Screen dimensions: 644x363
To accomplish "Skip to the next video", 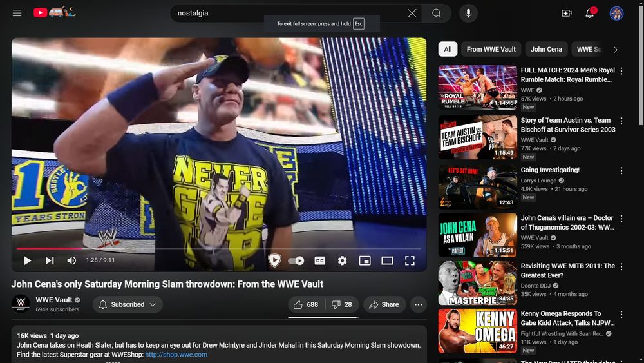I will (x=50, y=260).
